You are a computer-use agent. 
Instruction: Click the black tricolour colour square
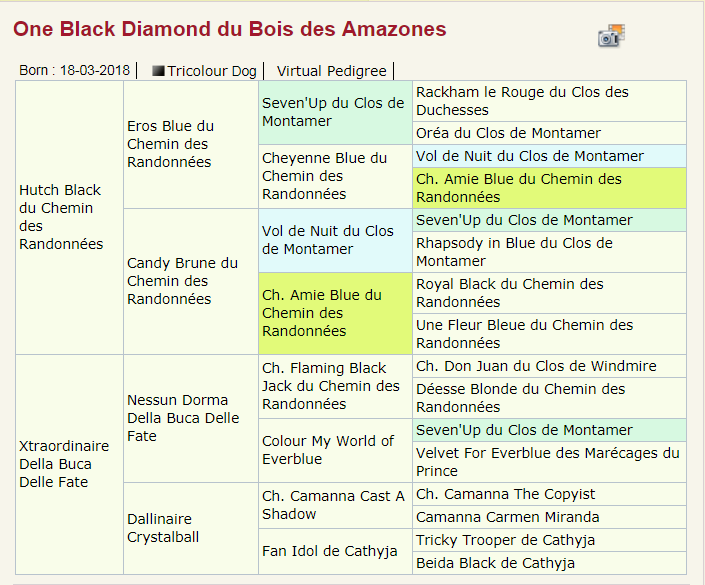tap(158, 71)
